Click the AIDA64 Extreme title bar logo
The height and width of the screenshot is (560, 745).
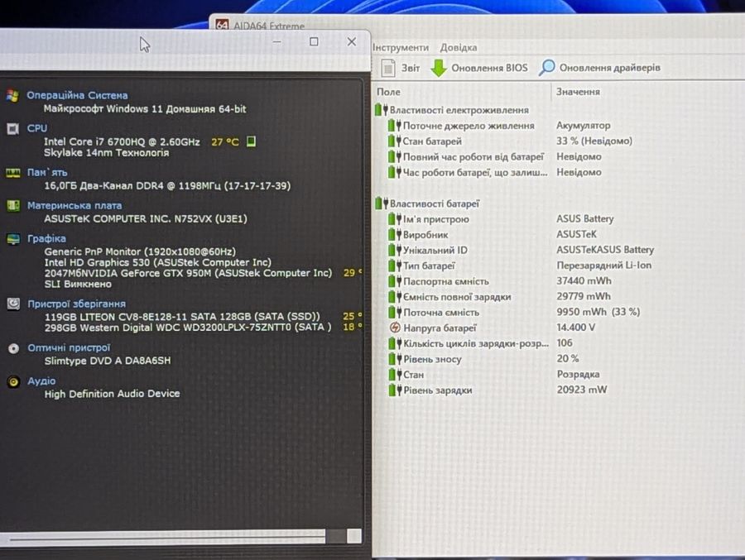[x=222, y=25]
